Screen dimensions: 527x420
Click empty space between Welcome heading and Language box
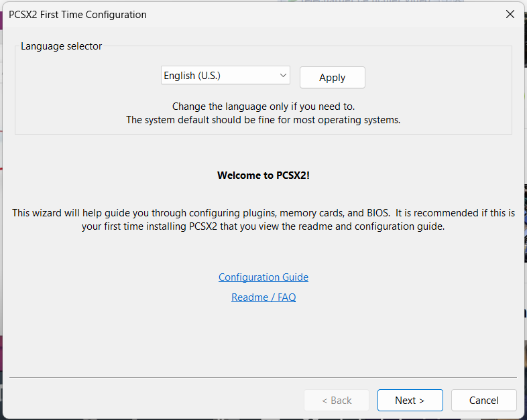point(263,152)
